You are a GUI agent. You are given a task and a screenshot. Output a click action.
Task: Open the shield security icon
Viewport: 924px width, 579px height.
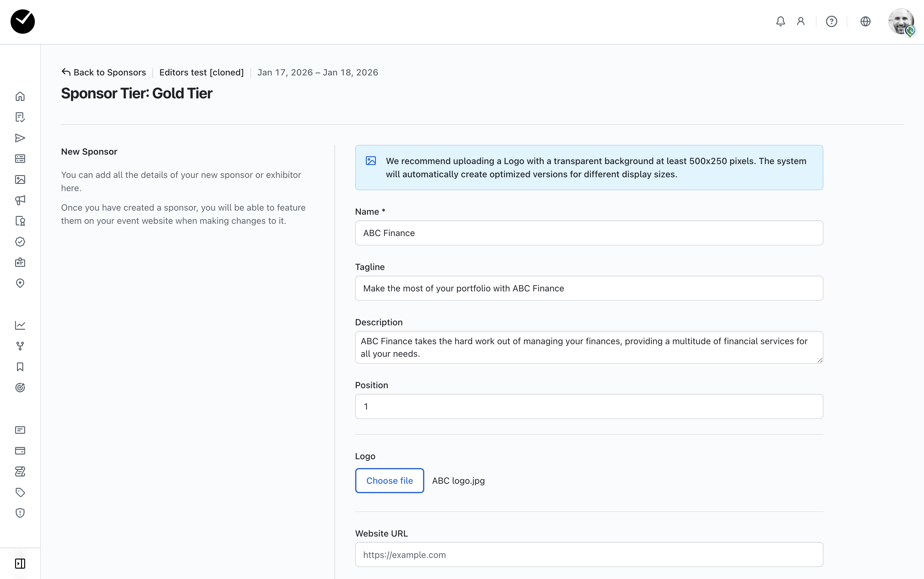point(20,513)
